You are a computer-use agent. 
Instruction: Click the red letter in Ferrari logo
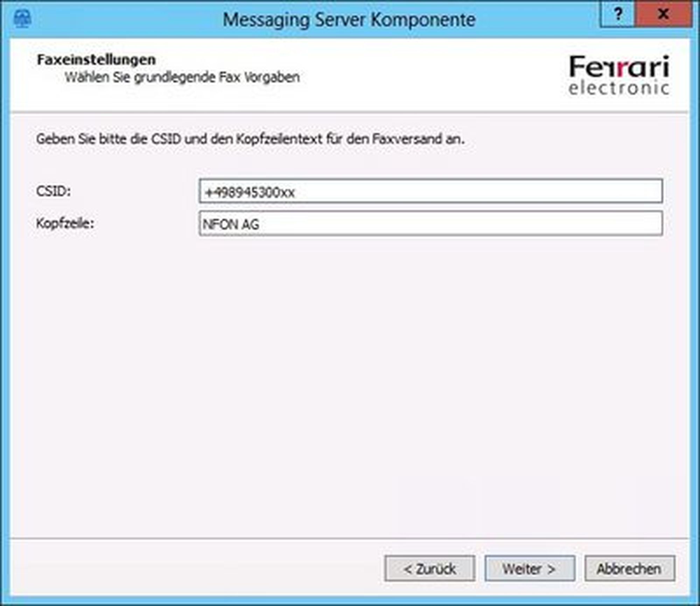pos(620,69)
